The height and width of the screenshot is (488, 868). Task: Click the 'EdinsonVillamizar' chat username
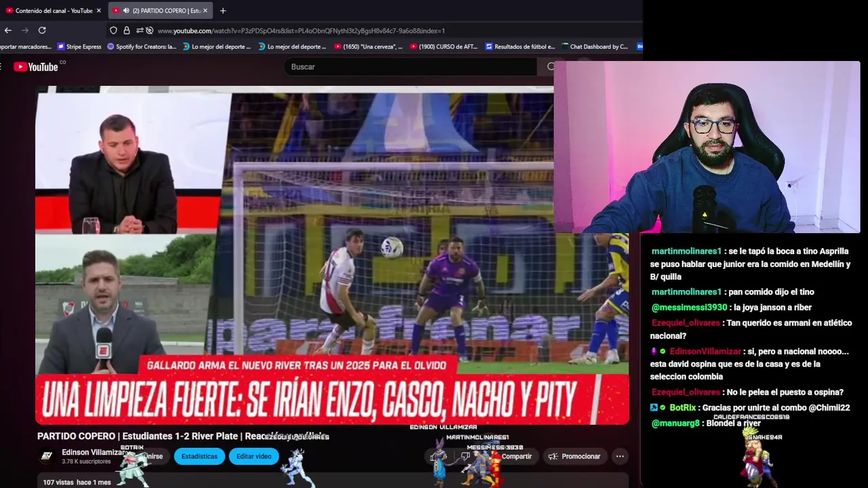tap(705, 352)
